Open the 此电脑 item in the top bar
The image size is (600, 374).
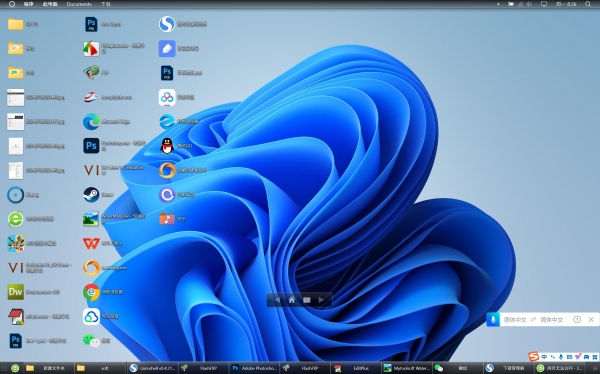(x=50, y=4)
